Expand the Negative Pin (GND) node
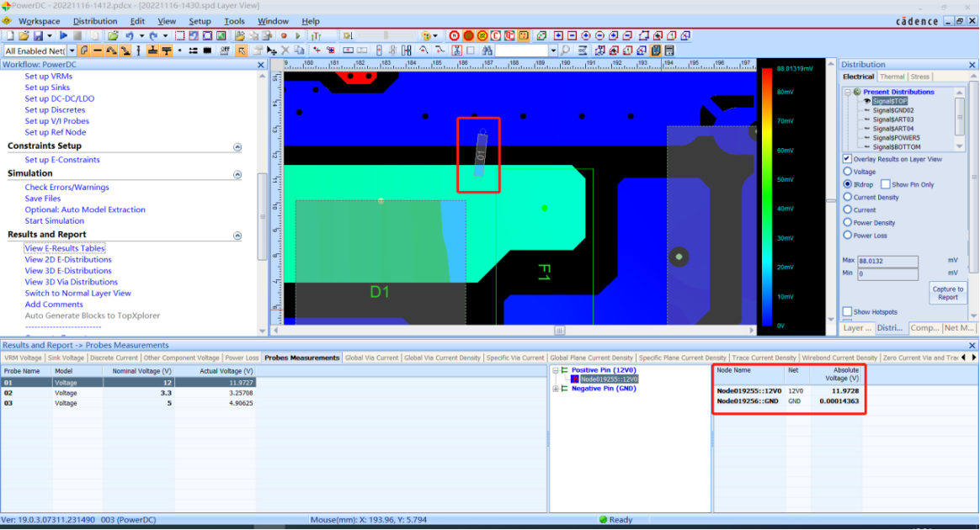980x530 pixels. (555, 389)
